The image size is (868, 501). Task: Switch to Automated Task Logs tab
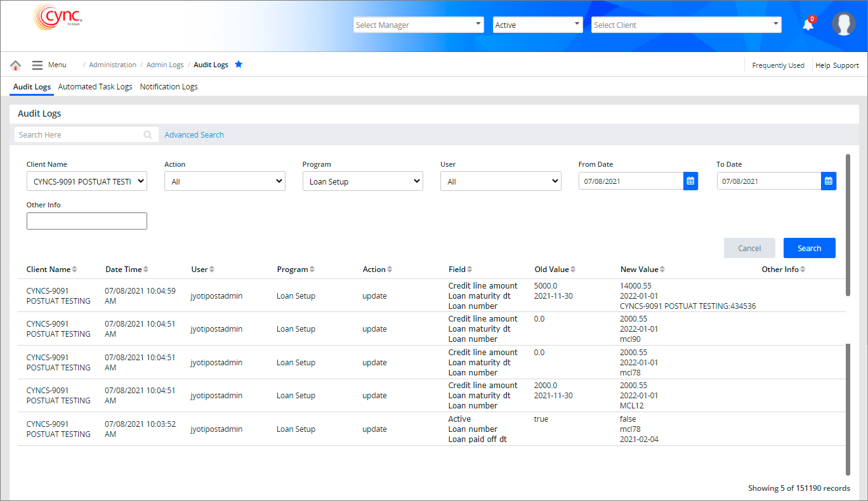95,87
